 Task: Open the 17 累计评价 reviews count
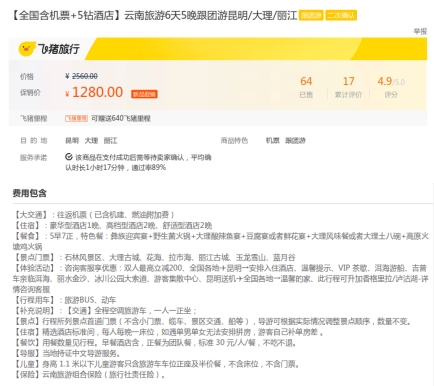(348, 87)
